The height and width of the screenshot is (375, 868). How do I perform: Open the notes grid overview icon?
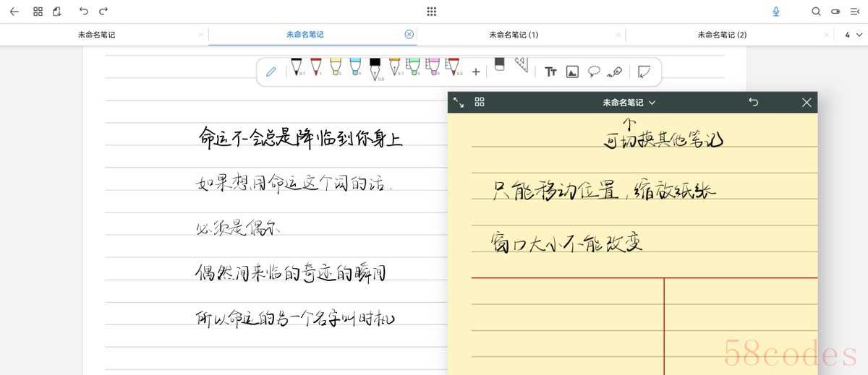[38, 12]
